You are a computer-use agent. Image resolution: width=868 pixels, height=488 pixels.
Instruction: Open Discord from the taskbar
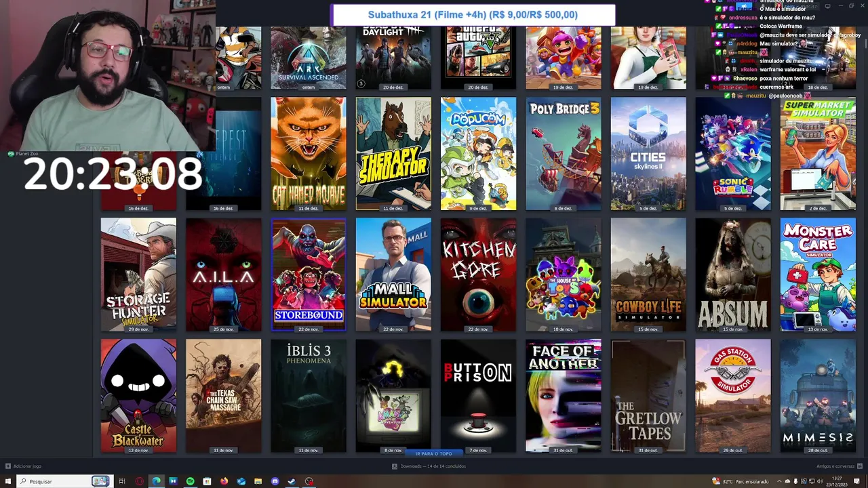pyautogui.click(x=275, y=481)
